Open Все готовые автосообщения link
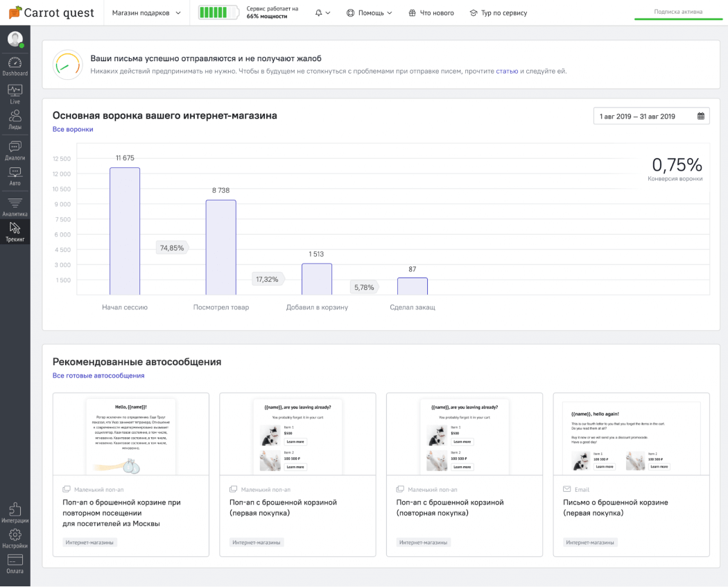This screenshot has width=728, height=587. click(x=98, y=375)
